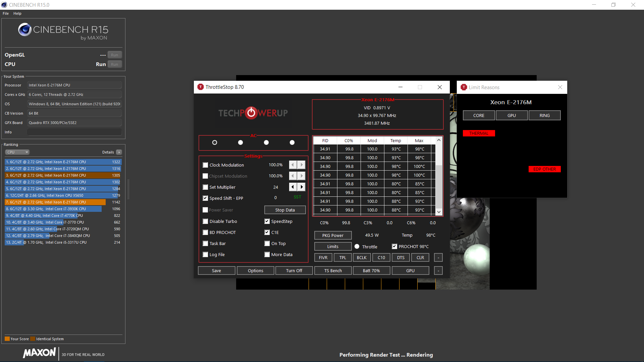Open the FIVR settings button
The height and width of the screenshot is (362, 644).
click(323, 257)
